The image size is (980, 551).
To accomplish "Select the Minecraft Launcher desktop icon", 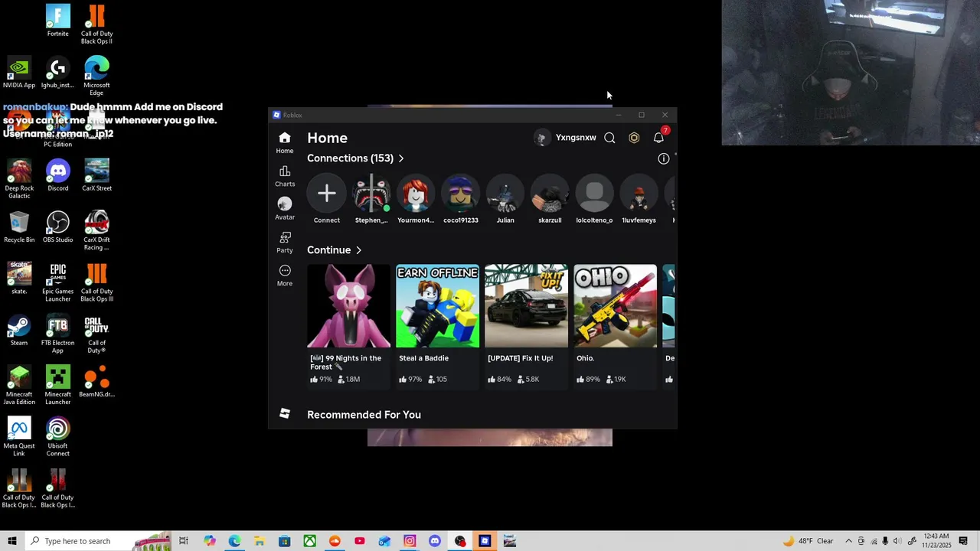I will click(x=57, y=385).
